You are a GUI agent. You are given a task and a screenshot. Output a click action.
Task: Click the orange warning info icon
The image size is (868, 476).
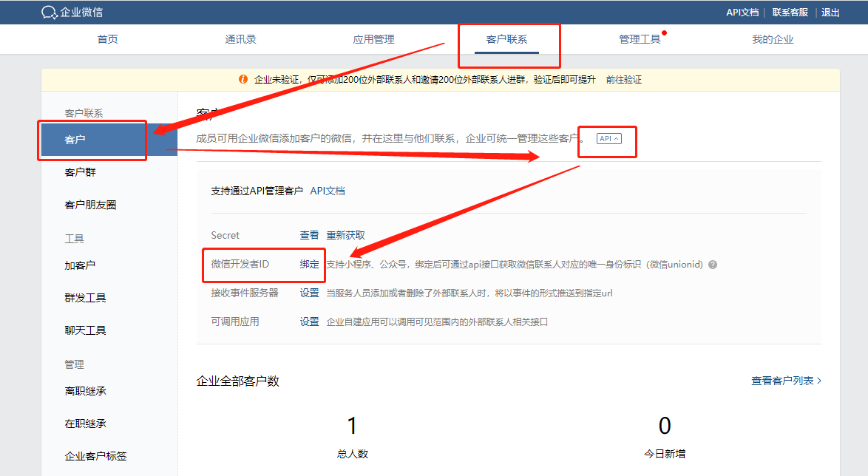[x=243, y=79]
